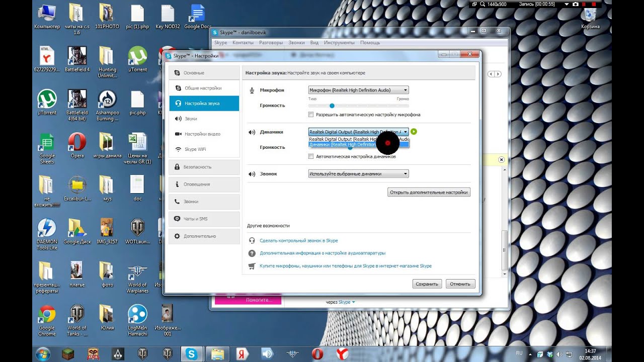
Task: Click the recorder magnifier resolution icon
Action: click(481, 4)
